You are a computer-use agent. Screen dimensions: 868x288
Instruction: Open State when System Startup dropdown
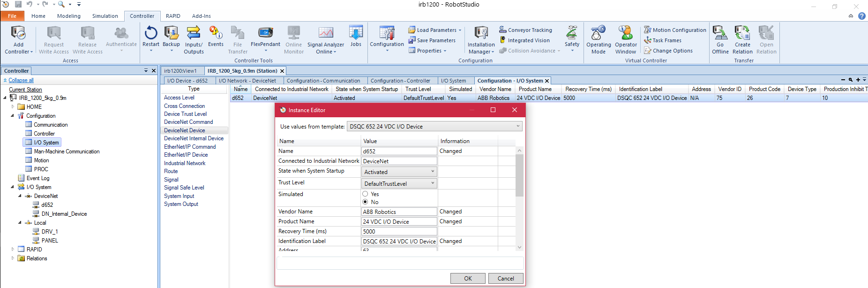click(x=399, y=172)
